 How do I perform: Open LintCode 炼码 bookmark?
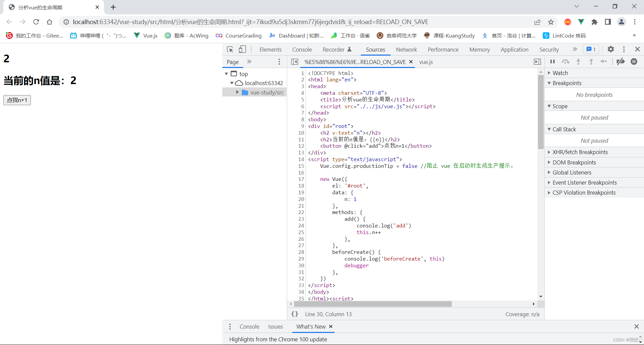pos(564,36)
